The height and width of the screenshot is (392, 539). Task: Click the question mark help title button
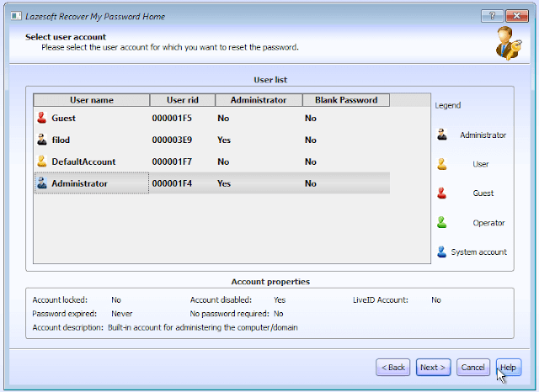(492, 16)
